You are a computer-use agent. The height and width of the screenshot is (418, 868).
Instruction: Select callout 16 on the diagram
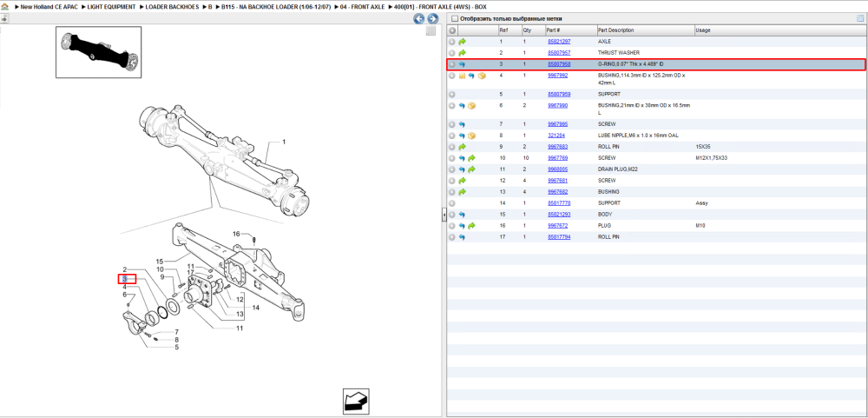(x=236, y=234)
